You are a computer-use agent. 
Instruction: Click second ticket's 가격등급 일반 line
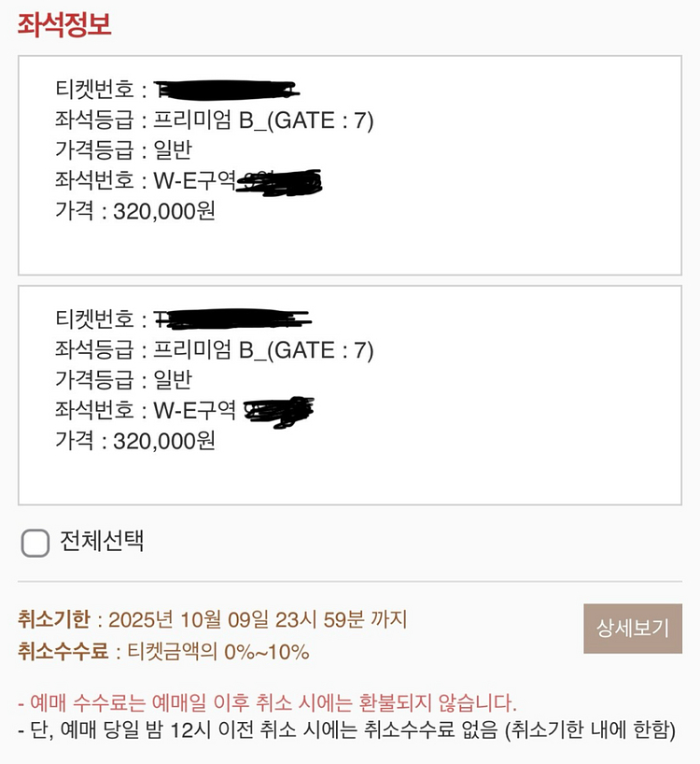(x=123, y=379)
